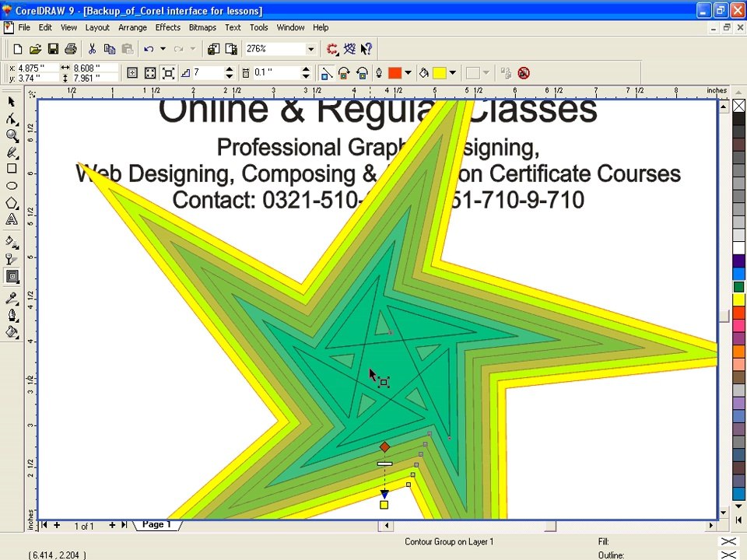Select the Ellipse tool
The height and width of the screenshot is (560, 747).
click(12, 186)
